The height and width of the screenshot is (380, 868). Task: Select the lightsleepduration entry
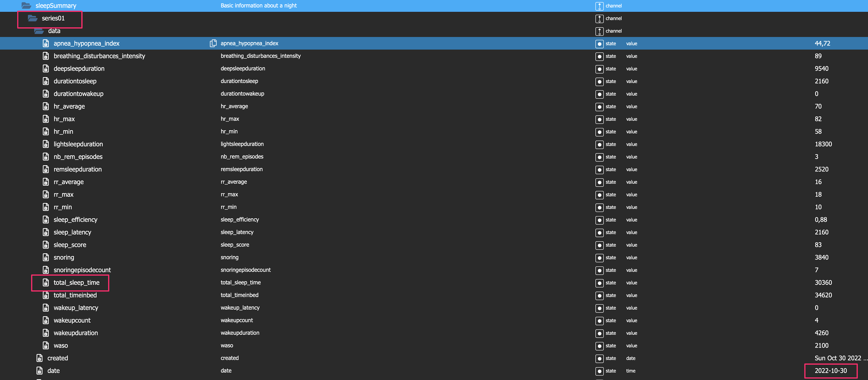point(78,144)
